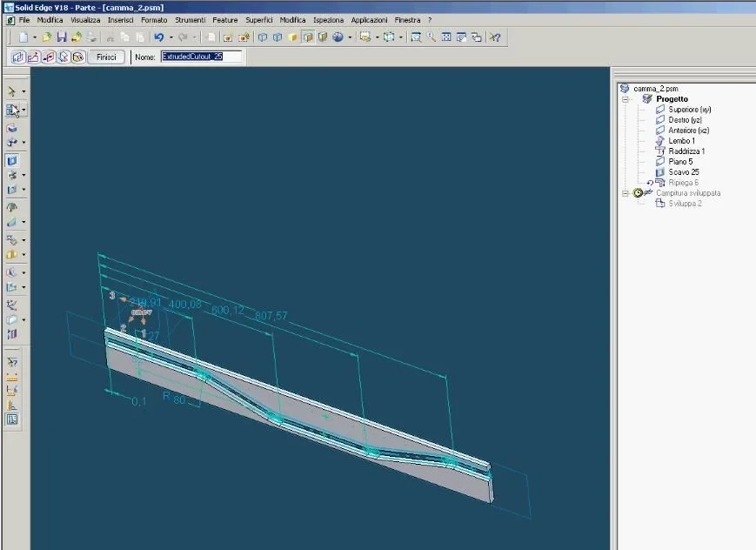The height and width of the screenshot is (550, 756).
Task: Select Destro (yz) plane in tree
Action: coord(685,119)
